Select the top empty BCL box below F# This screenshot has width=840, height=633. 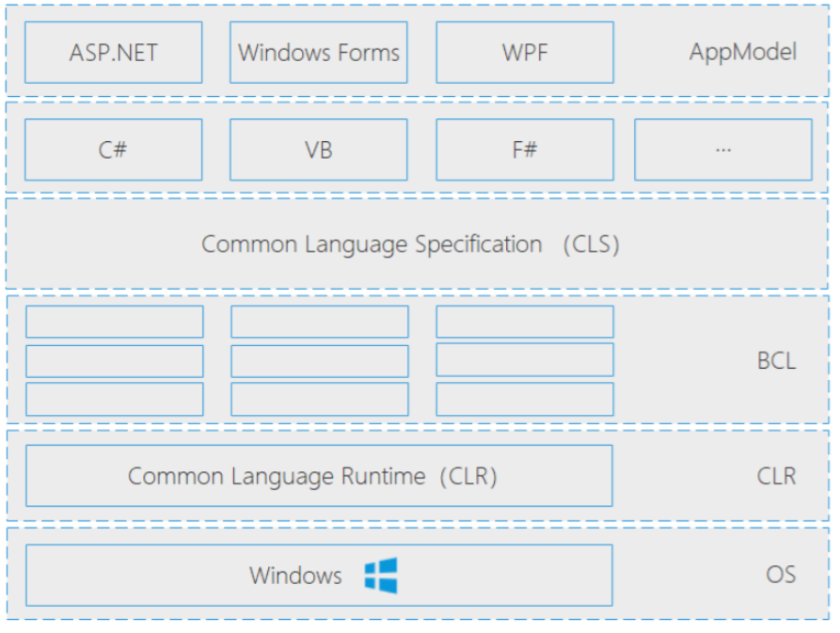point(524,322)
